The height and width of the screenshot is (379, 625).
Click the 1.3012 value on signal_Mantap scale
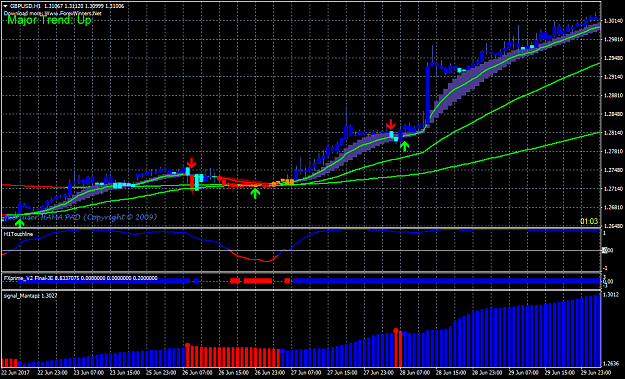point(611,295)
